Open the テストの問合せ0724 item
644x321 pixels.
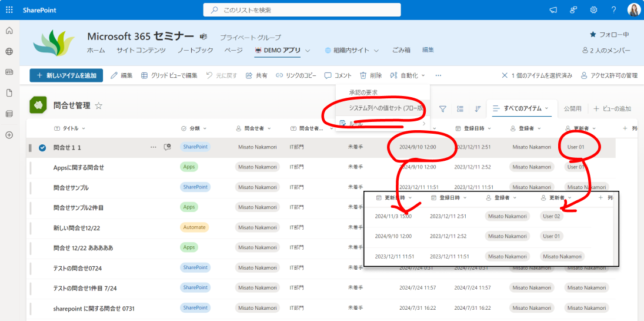(77, 269)
